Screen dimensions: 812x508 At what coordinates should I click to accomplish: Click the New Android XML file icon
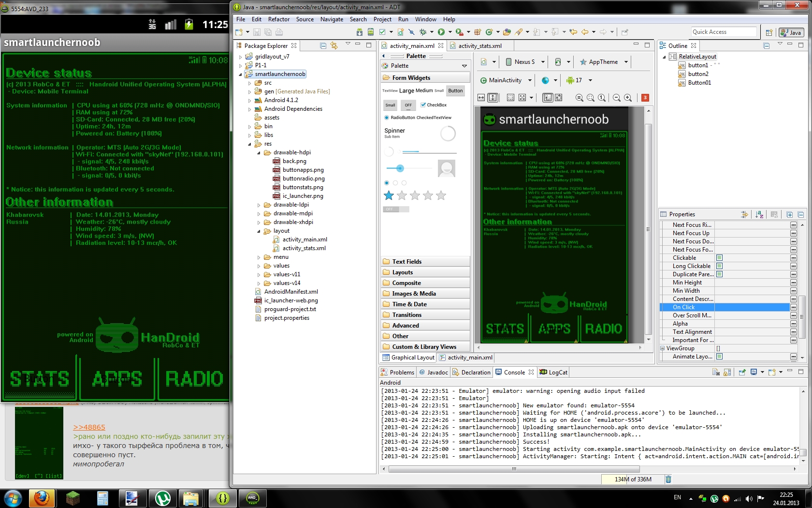point(400,32)
